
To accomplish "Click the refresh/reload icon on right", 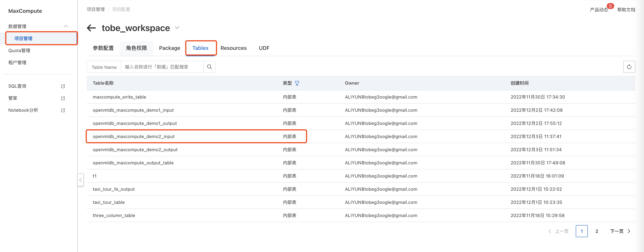I will click(630, 67).
